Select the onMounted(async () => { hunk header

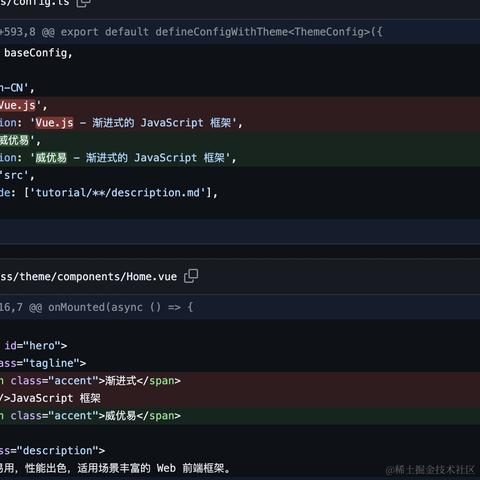(x=240, y=307)
